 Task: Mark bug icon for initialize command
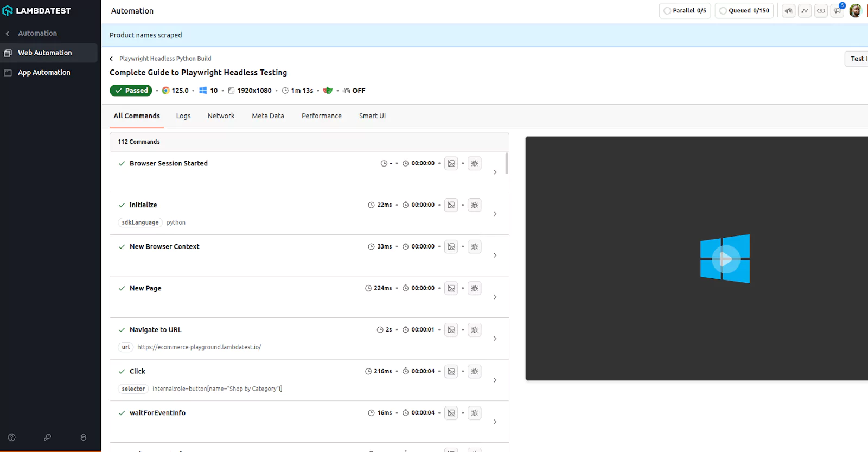click(475, 205)
